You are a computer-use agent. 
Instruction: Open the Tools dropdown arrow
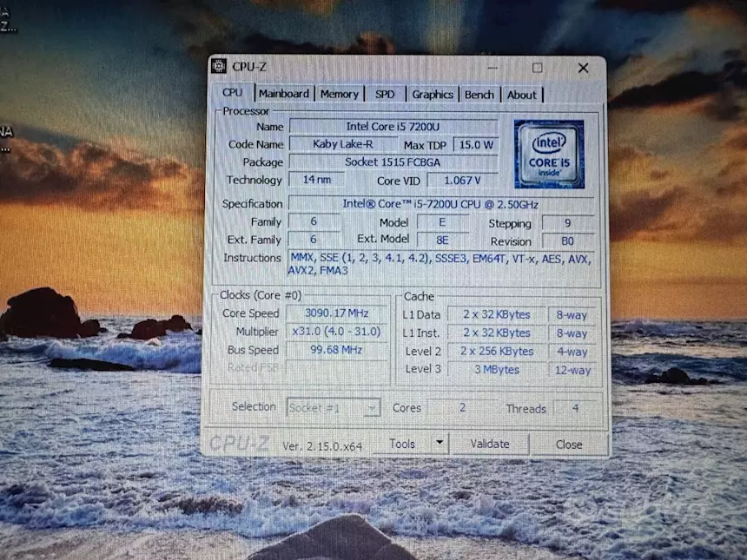tap(440, 444)
